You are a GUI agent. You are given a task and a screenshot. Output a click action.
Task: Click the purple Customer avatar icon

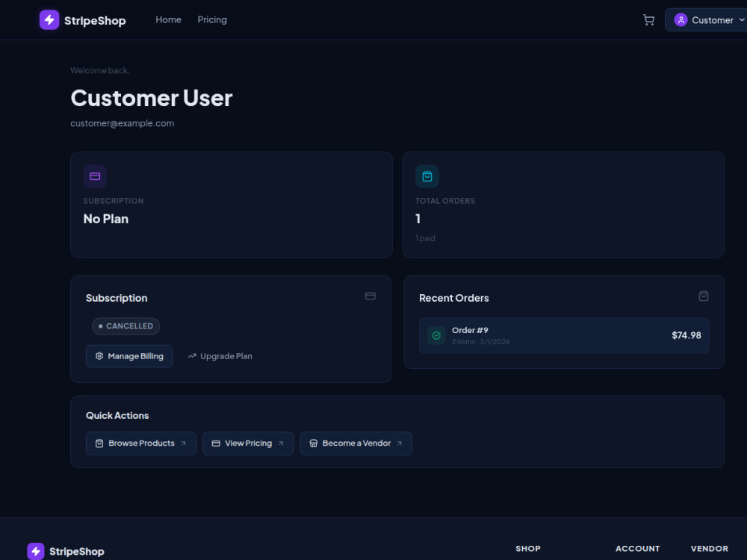coord(681,20)
